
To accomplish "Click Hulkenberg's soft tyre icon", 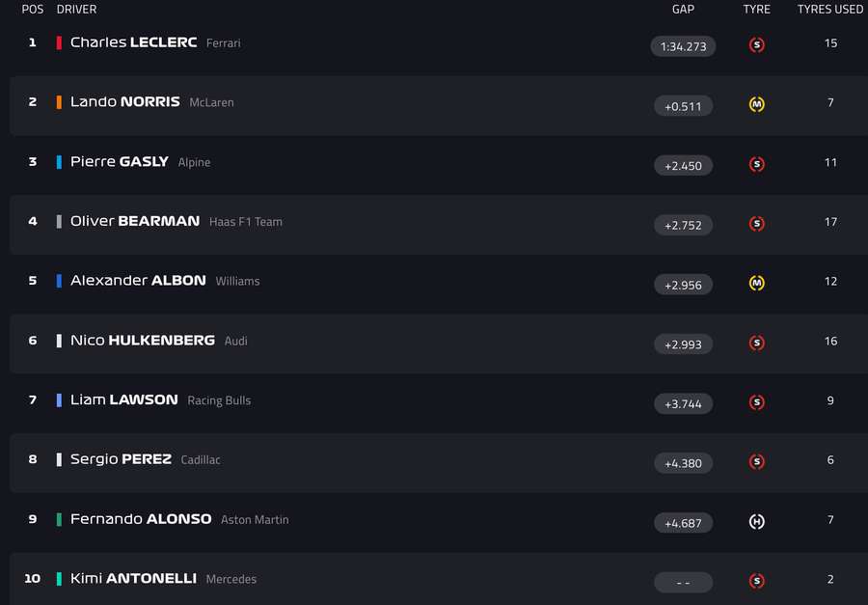I will (x=757, y=343).
